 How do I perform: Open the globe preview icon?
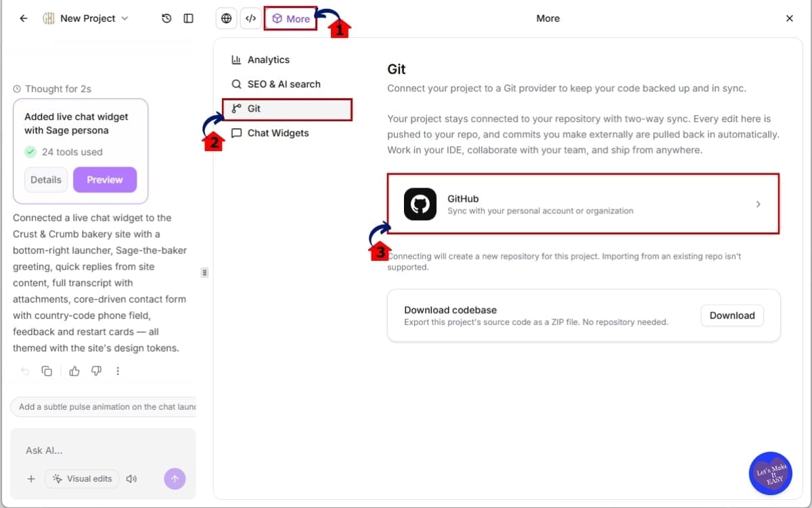pos(227,18)
